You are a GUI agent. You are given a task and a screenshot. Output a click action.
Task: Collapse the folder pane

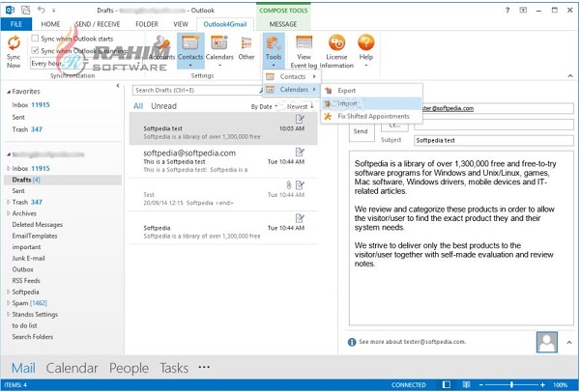[118, 86]
